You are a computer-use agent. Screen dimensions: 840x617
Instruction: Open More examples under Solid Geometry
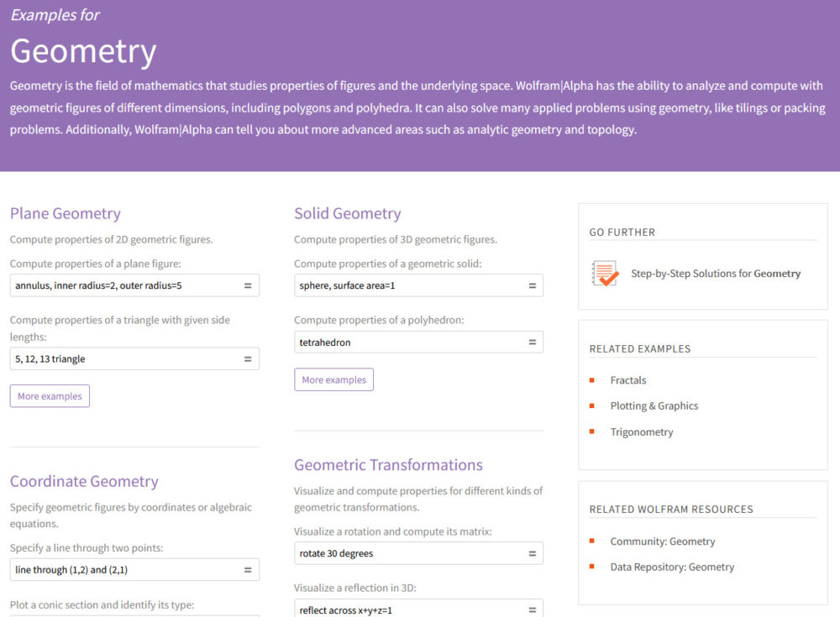pos(333,379)
